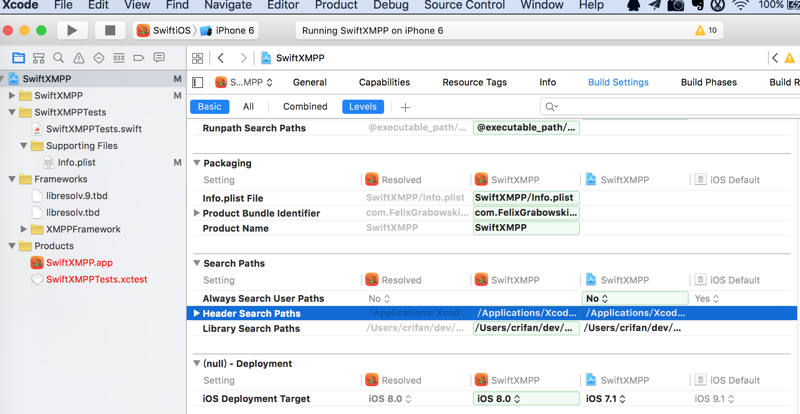Toggle the projects and targets list sidebar
800x414 pixels.
coord(198,82)
